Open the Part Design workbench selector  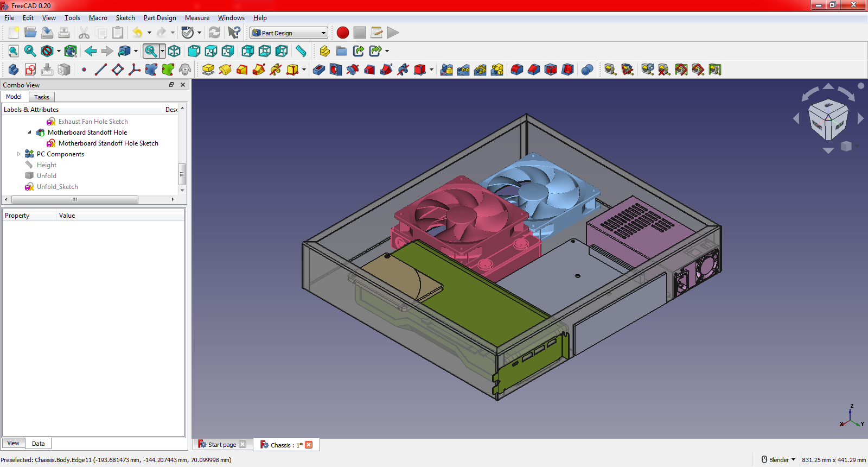tap(289, 33)
